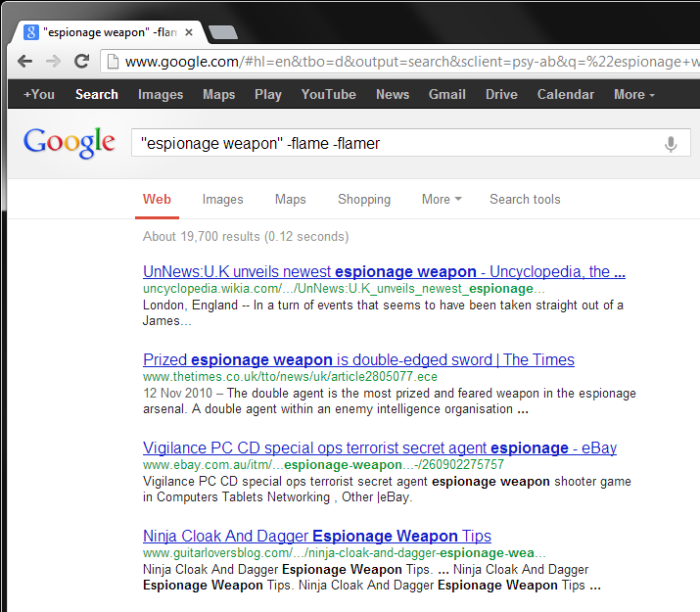Expand the More dropdown in black bar

click(633, 95)
